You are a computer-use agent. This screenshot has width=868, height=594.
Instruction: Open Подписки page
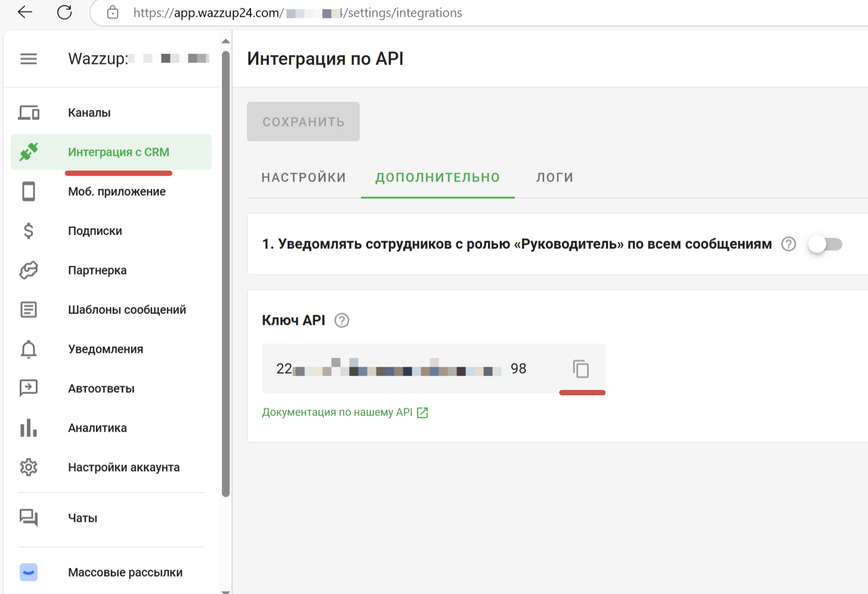pyautogui.click(x=111, y=230)
